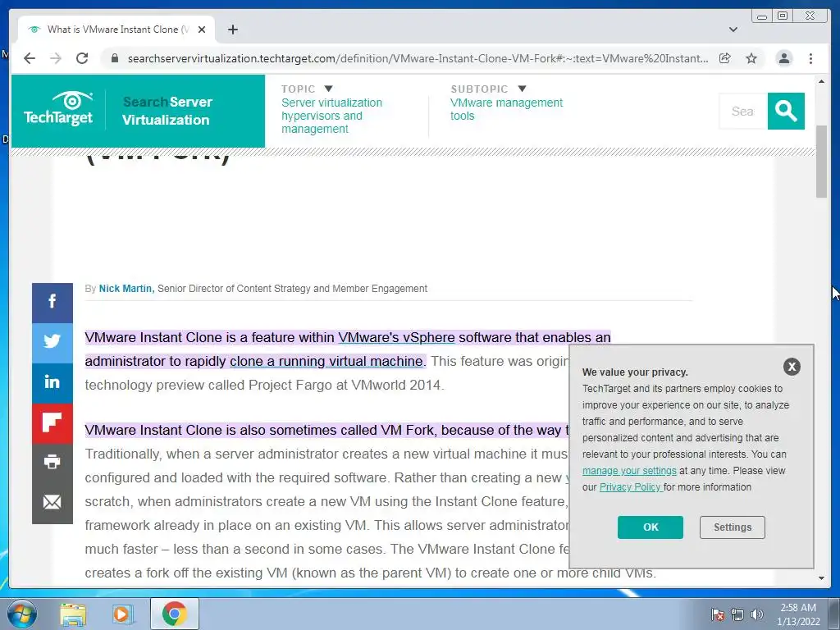Open File Explorer from taskbar

(x=73, y=614)
